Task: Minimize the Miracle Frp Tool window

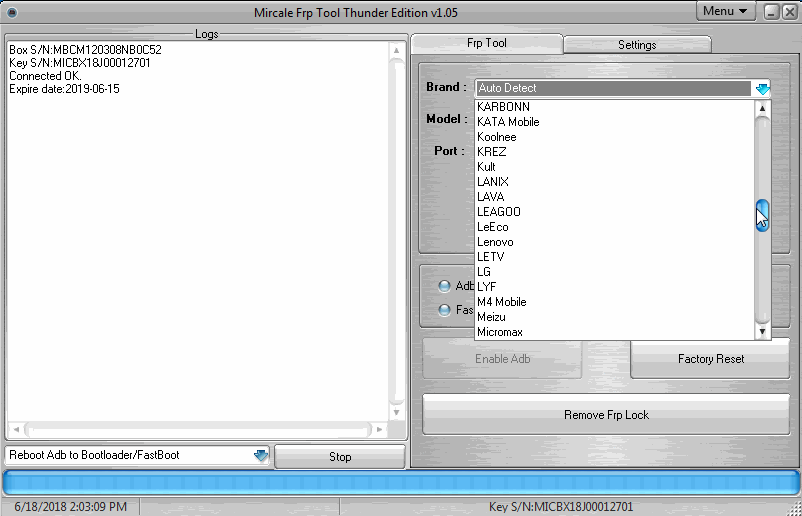Action: 771,12
